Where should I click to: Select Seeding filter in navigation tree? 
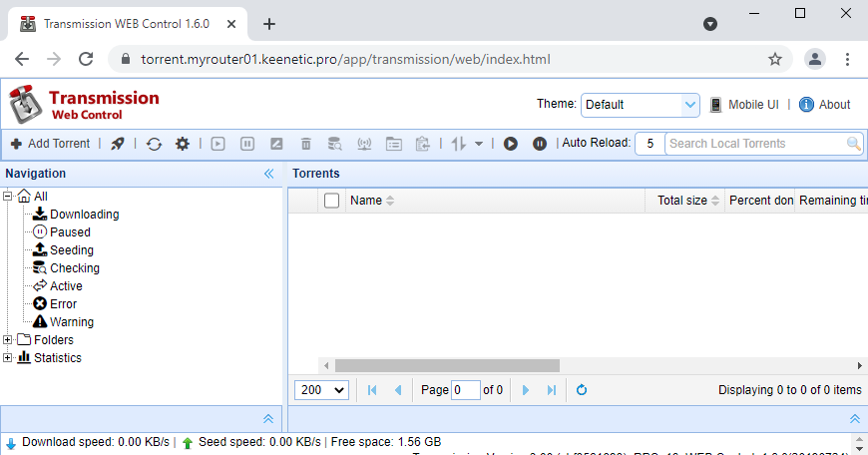tap(72, 250)
